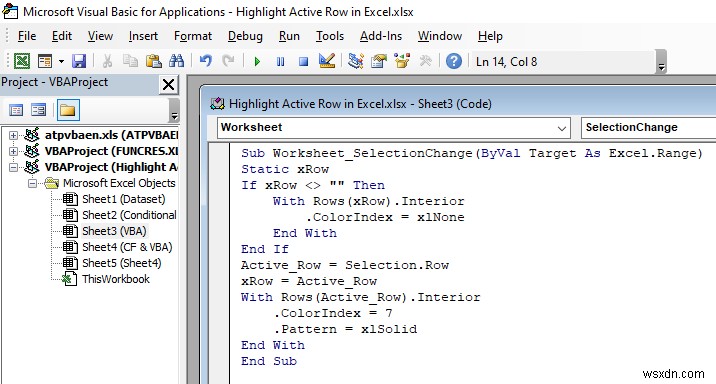
Task: Select VBAProject (FUNCRES.XL project
Action: 111,151
